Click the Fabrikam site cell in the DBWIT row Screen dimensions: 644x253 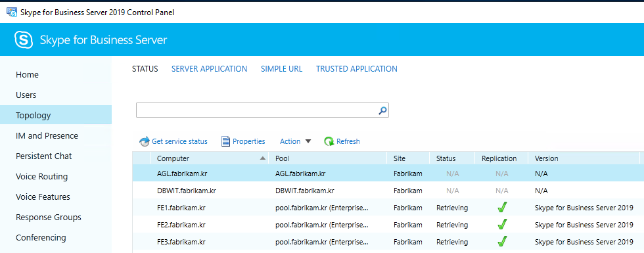click(x=408, y=191)
